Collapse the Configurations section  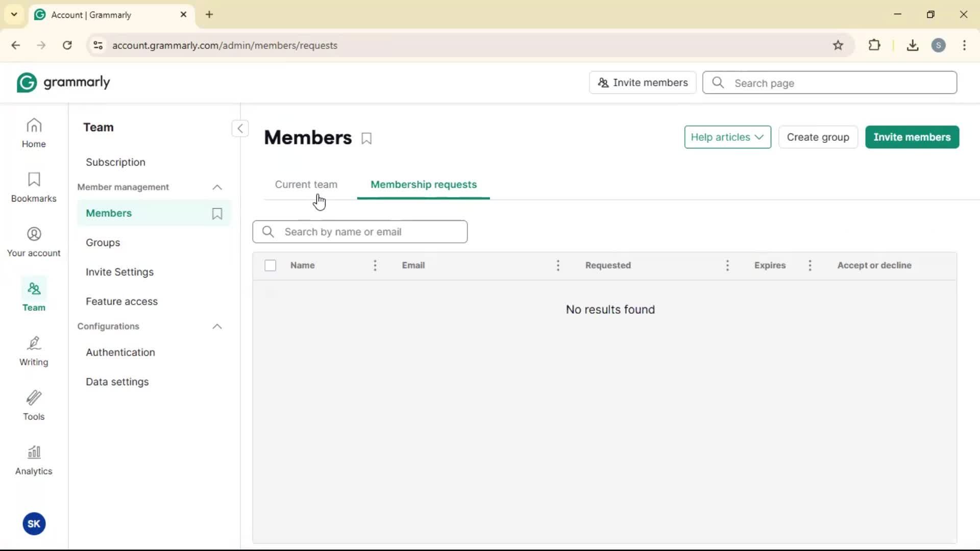217,327
